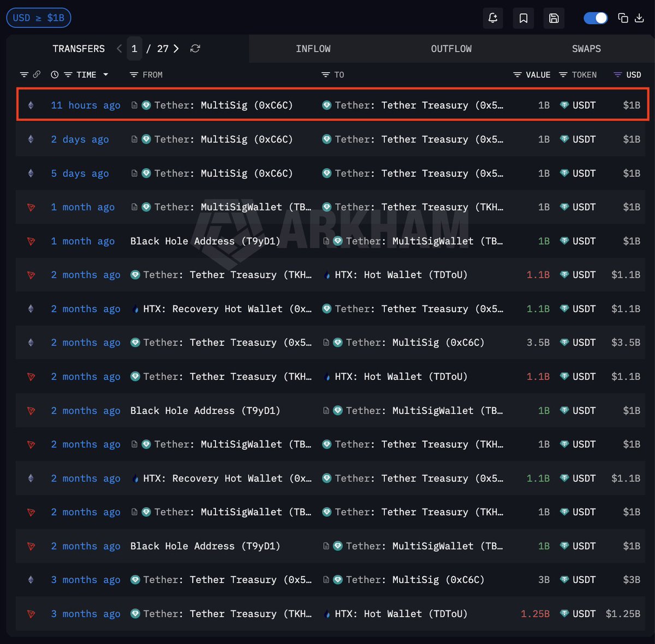Open the '5 days ago' transaction link
Image resolution: width=655 pixels, height=644 pixels.
pos(80,173)
